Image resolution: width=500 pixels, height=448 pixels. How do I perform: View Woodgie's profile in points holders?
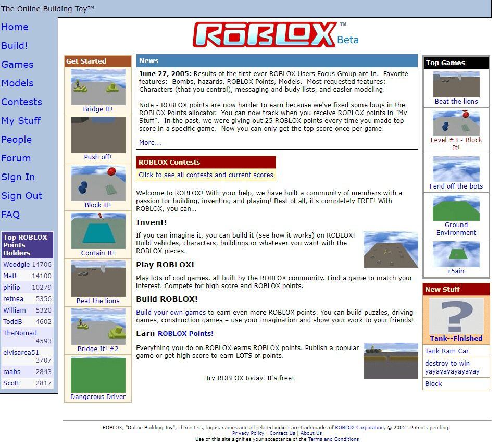[x=17, y=265]
